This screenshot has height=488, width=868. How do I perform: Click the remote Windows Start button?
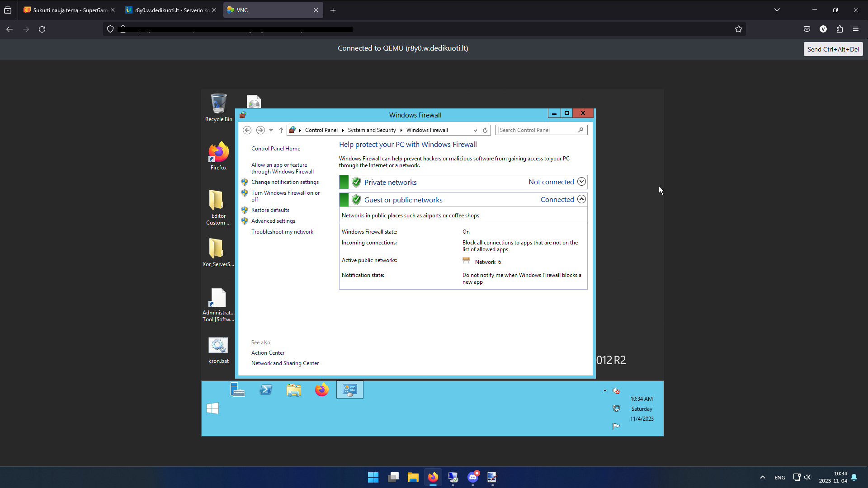pos(212,408)
